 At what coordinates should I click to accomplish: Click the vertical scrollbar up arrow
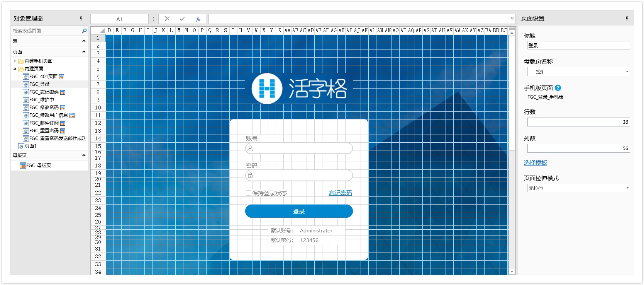pos(512,33)
